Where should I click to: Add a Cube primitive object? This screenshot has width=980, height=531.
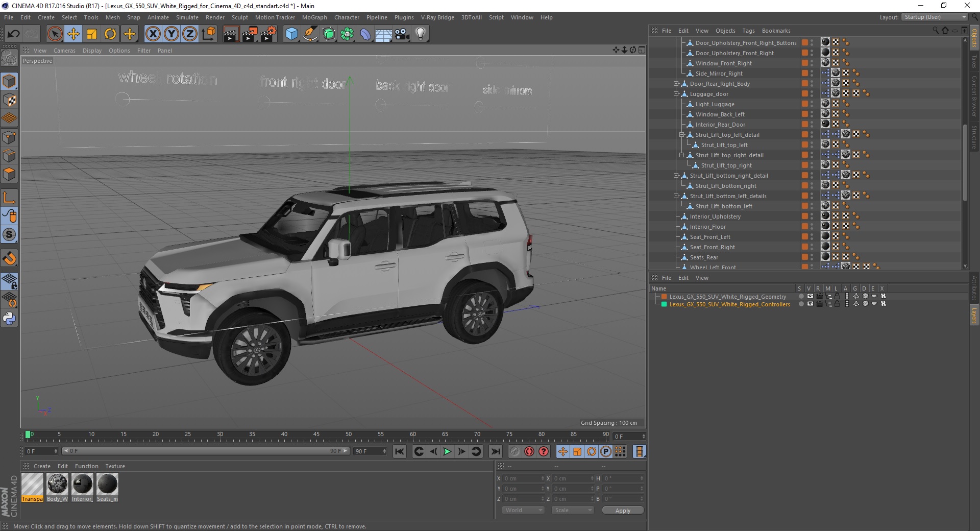click(291, 34)
